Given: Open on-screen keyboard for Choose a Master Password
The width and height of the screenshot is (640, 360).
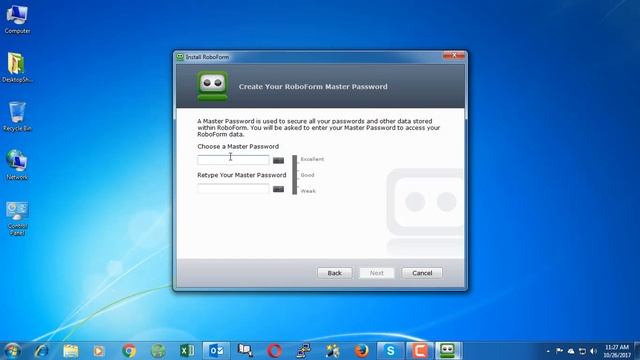Looking at the screenshot, I should pos(278,160).
